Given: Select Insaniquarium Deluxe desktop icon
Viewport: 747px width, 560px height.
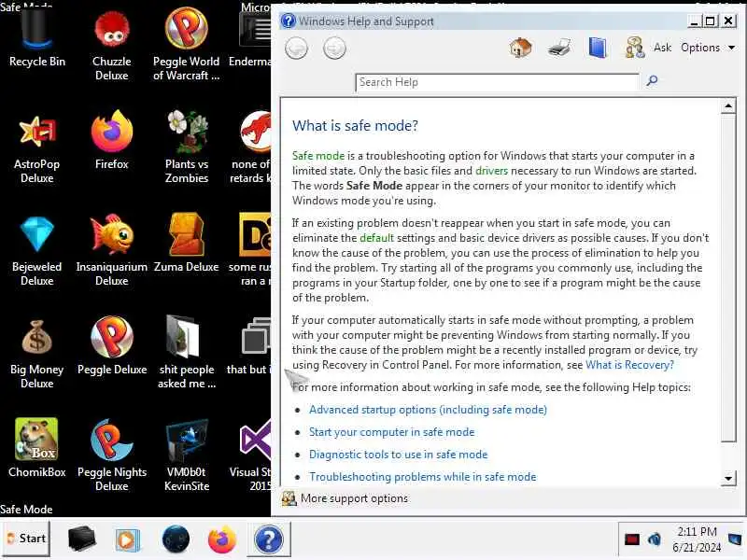Looking at the screenshot, I should (111, 251).
